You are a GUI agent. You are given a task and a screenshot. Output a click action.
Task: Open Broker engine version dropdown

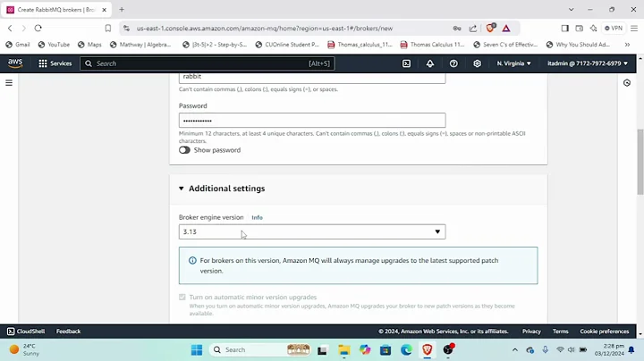point(312,231)
